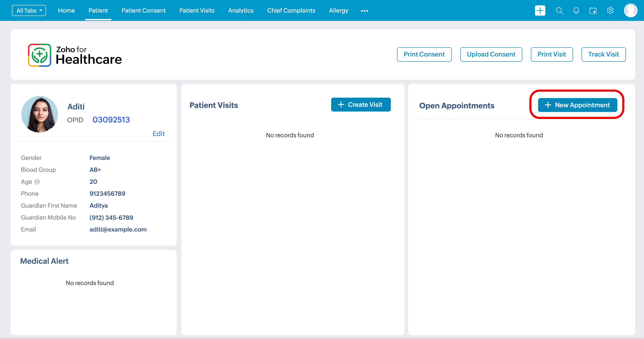Click the Zoho for Healthcare logo
The width and height of the screenshot is (644, 339).
tap(75, 55)
